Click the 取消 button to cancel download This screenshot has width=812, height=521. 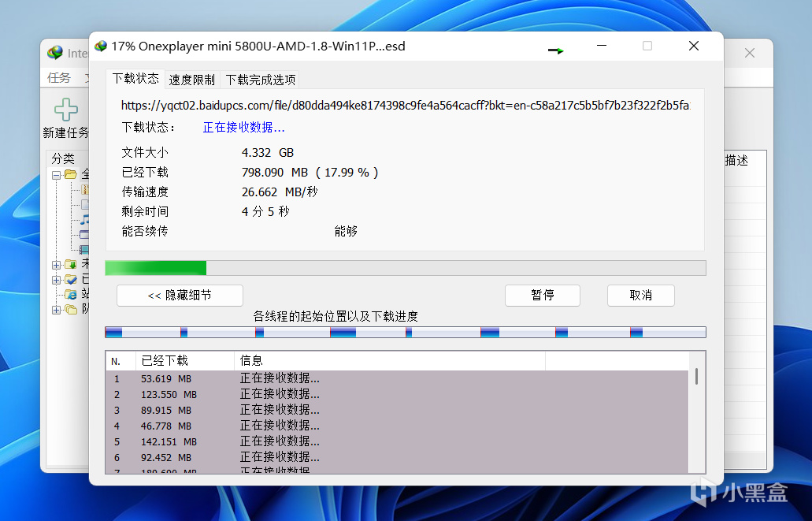[x=640, y=296]
